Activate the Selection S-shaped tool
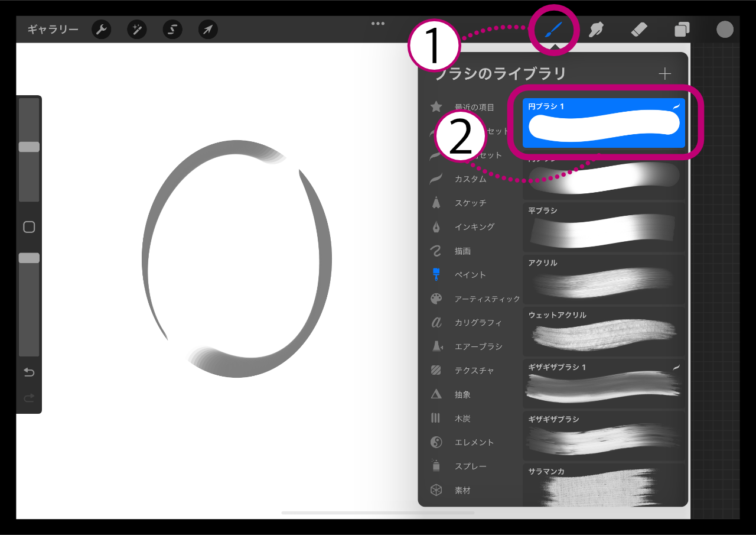 [172, 30]
